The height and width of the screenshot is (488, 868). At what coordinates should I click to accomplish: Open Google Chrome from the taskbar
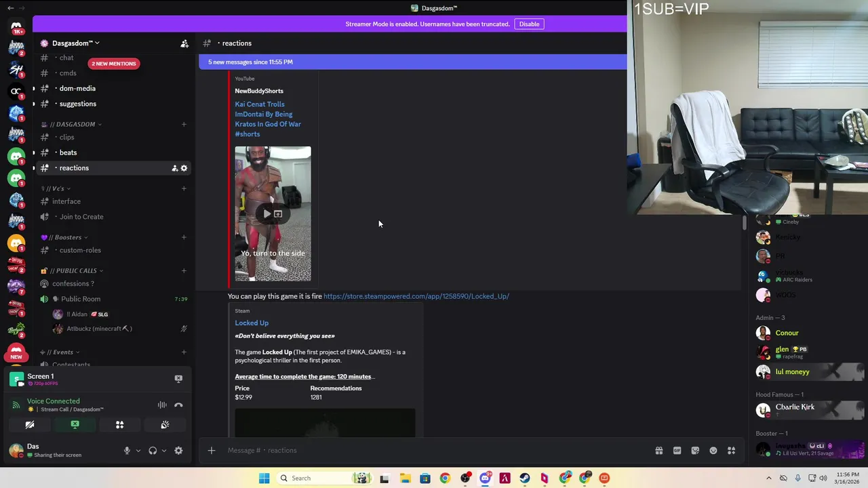(x=445, y=478)
